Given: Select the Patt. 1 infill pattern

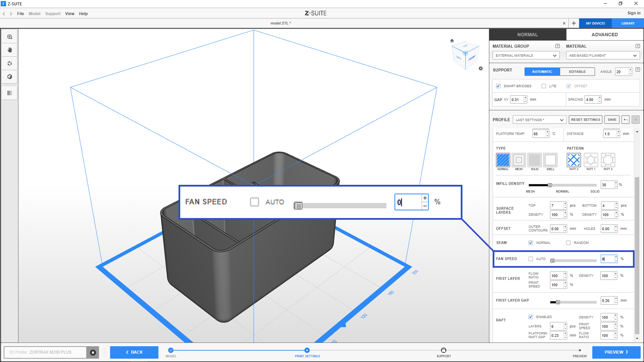Looking at the screenshot, I should tap(591, 160).
